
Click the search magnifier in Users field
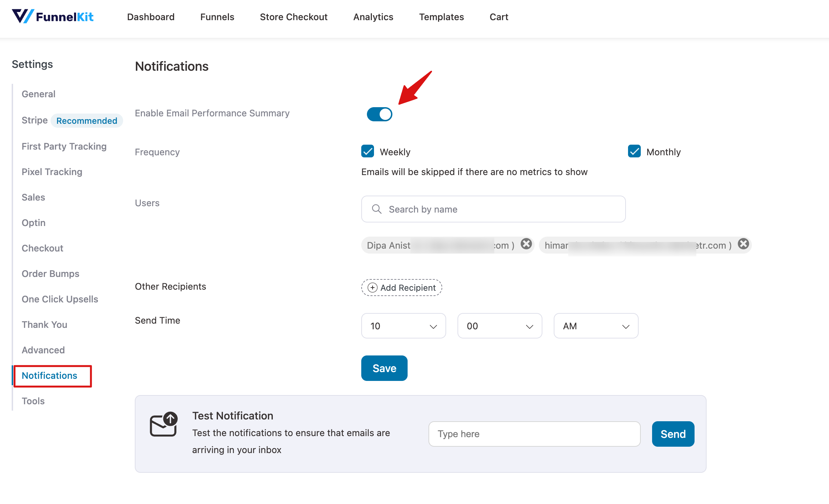tap(376, 209)
